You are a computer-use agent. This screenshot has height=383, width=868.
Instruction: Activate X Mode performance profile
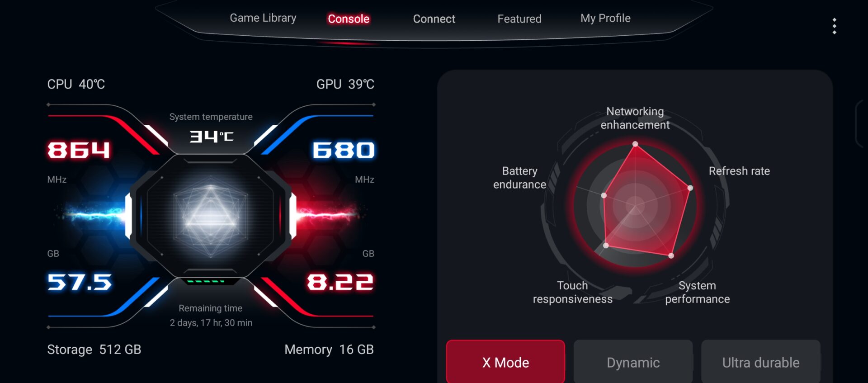coord(505,362)
